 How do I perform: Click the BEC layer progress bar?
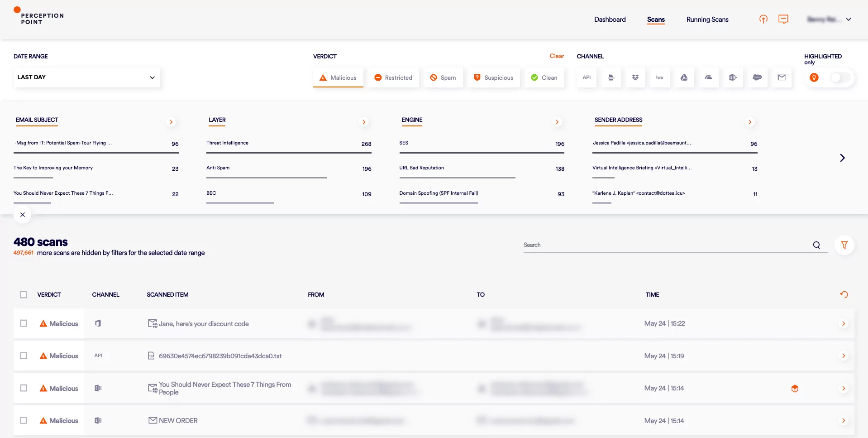240,203
